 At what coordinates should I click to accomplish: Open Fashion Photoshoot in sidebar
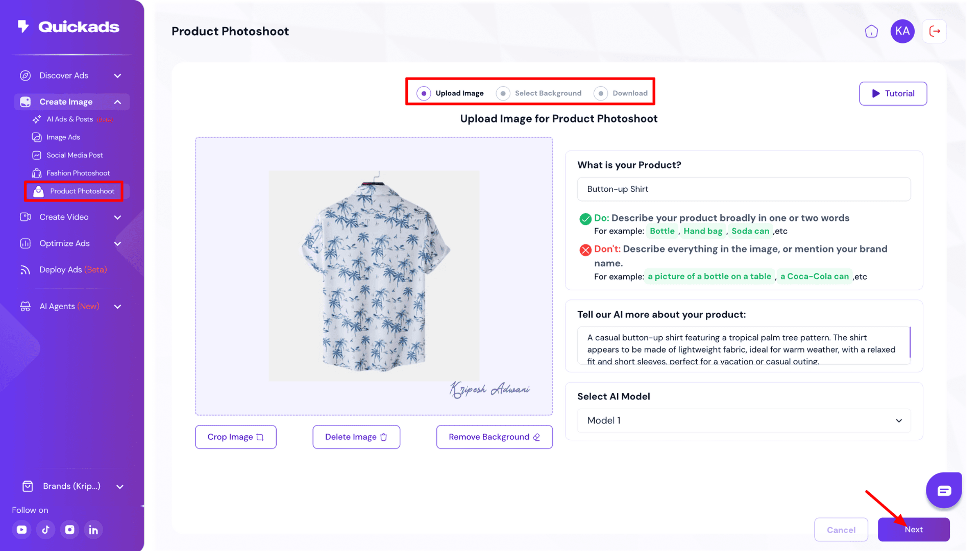tap(78, 173)
